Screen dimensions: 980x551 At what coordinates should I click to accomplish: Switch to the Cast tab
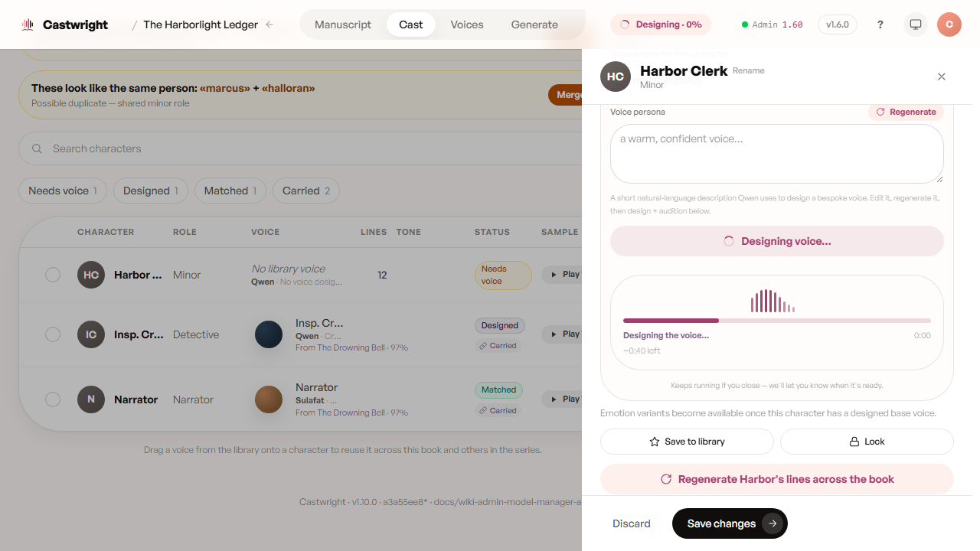pos(411,24)
